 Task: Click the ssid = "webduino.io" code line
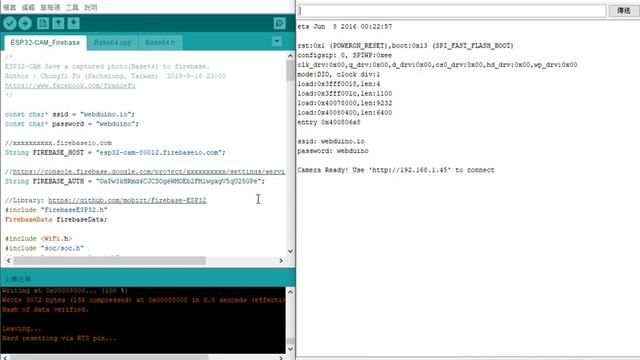pos(70,114)
